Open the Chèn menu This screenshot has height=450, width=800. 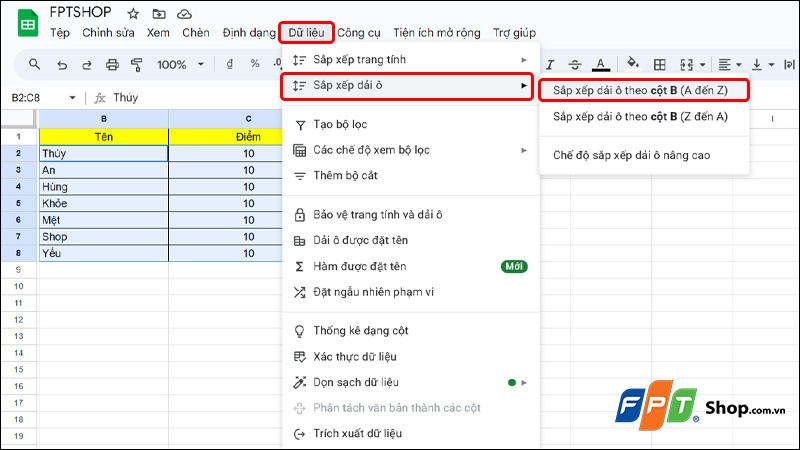(196, 33)
